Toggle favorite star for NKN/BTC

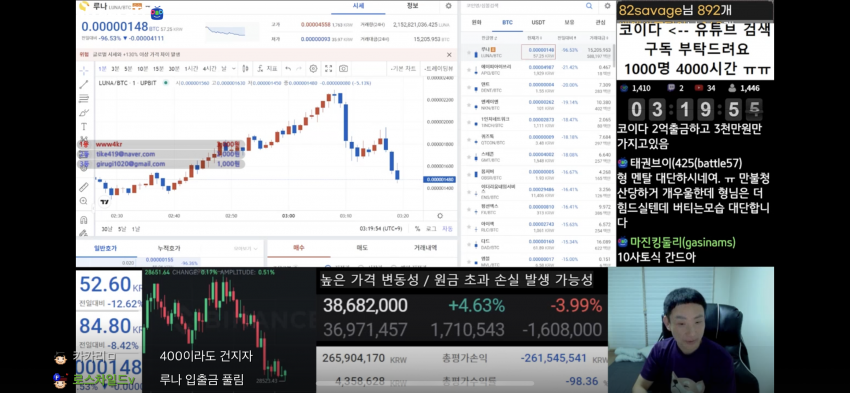coord(469,105)
